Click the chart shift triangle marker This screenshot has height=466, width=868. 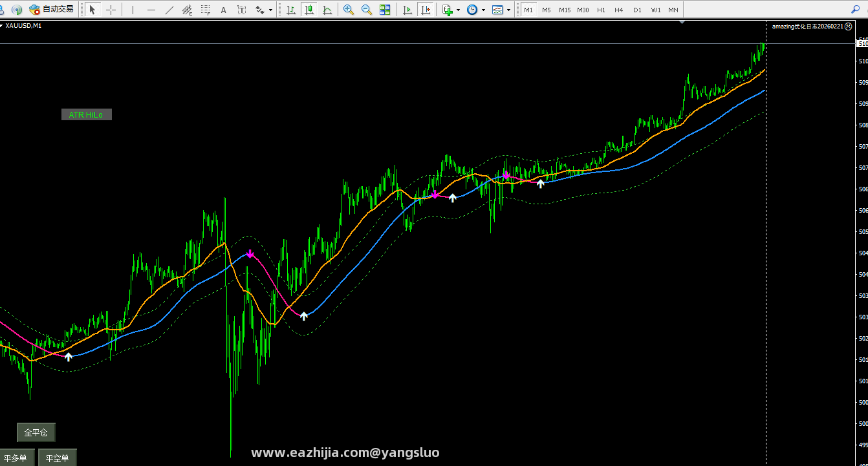(x=682, y=22)
